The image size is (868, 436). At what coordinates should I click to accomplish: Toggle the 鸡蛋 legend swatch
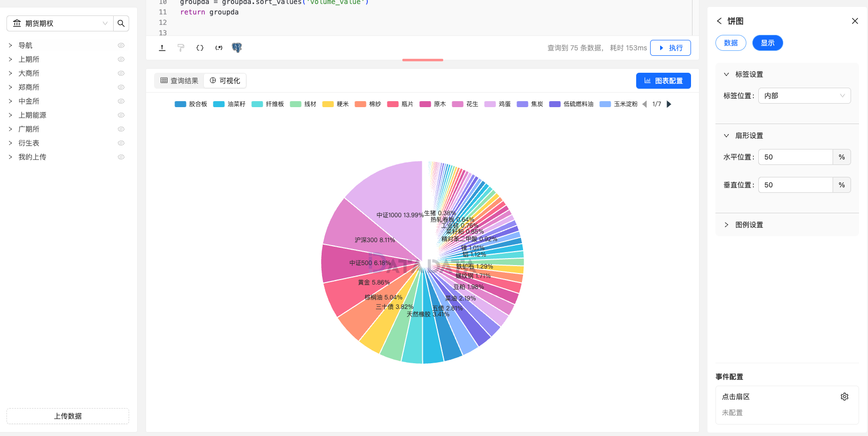point(490,104)
